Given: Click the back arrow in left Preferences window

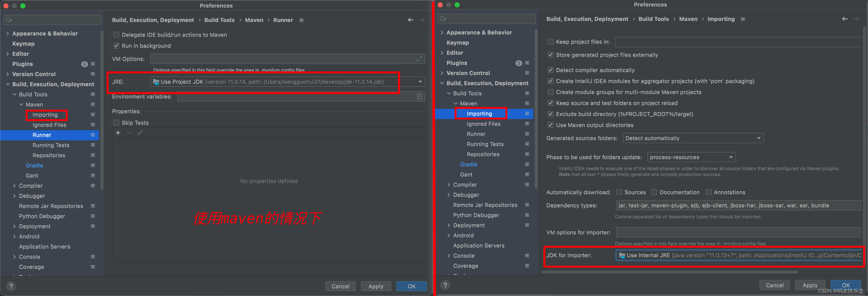Looking at the screenshot, I should coord(410,20).
